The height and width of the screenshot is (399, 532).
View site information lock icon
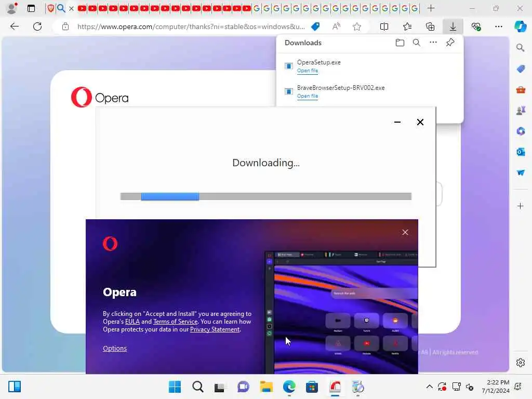tap(65, 26)
